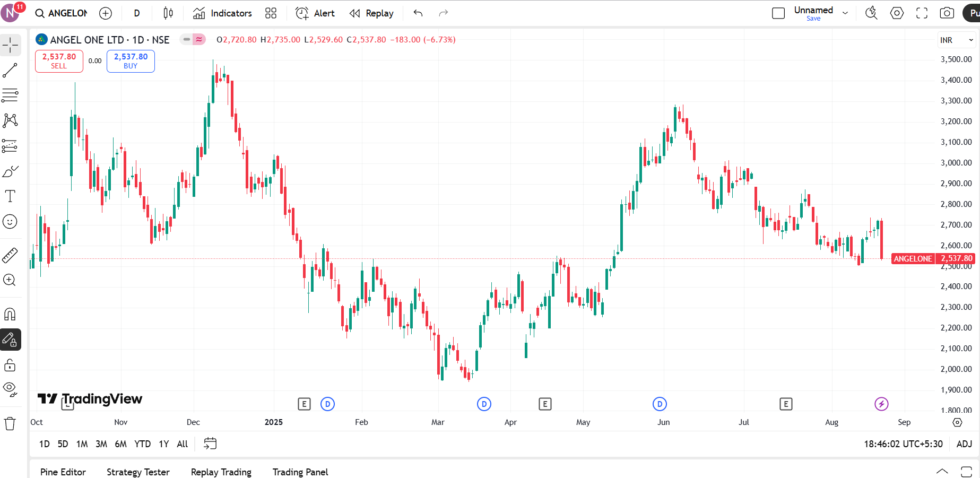Select the brush drawing tool
This screenshot has height=478, width=980.
pyautogui.click(x=10, y=171)
